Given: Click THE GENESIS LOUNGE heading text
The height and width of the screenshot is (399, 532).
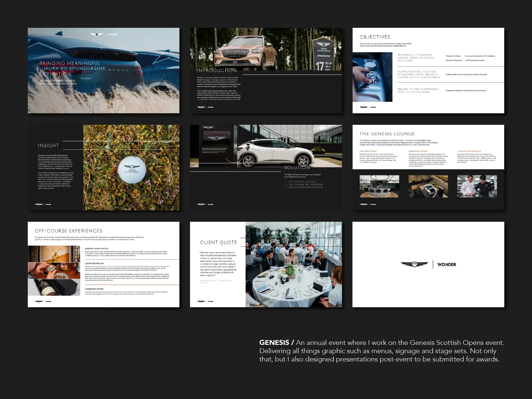Looking at the screenshot, I should coord(387,134).
